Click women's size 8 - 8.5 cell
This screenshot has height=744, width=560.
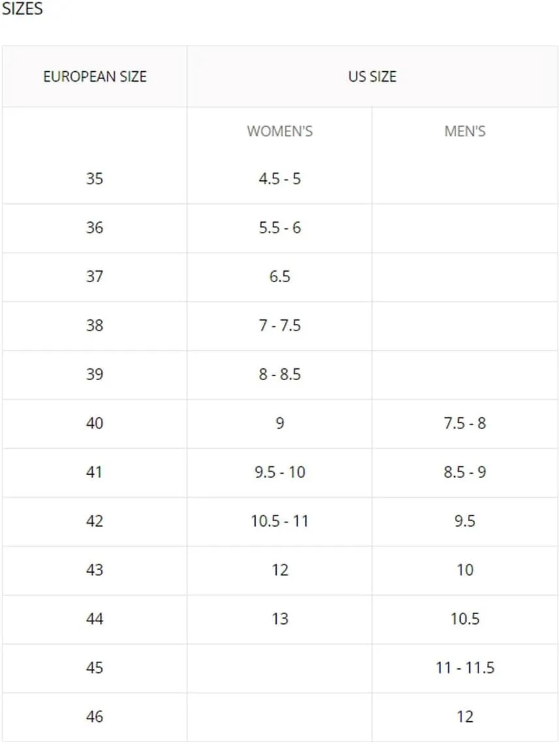280,374
